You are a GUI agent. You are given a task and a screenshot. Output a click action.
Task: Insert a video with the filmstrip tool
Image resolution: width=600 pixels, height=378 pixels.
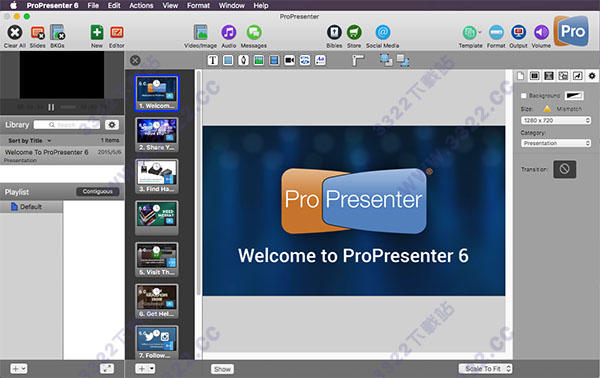click(x=274, y=60)
